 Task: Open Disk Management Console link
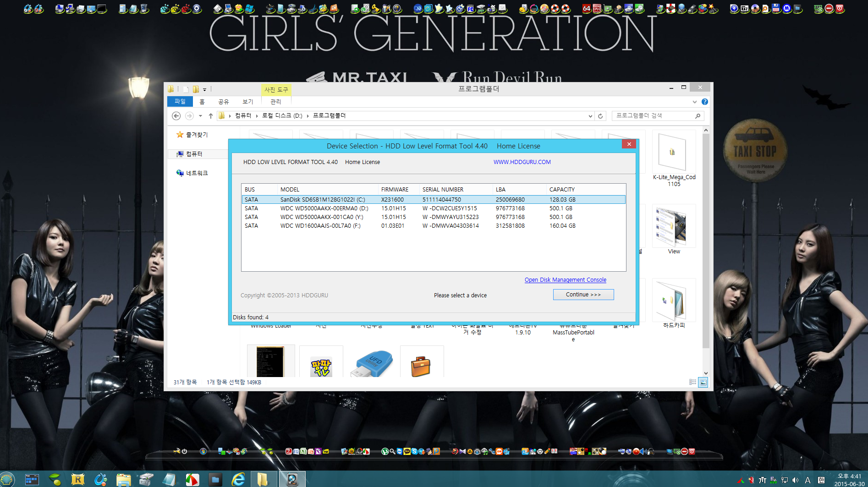pyautogui.click(x=565, y=280)
